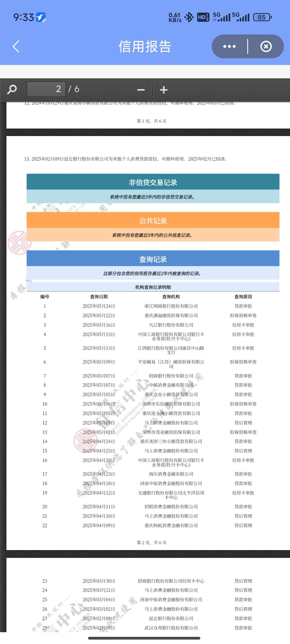Screen dimensions: 290x644
Task: Select the 公共记录 orange header
Action: (153, 221)
